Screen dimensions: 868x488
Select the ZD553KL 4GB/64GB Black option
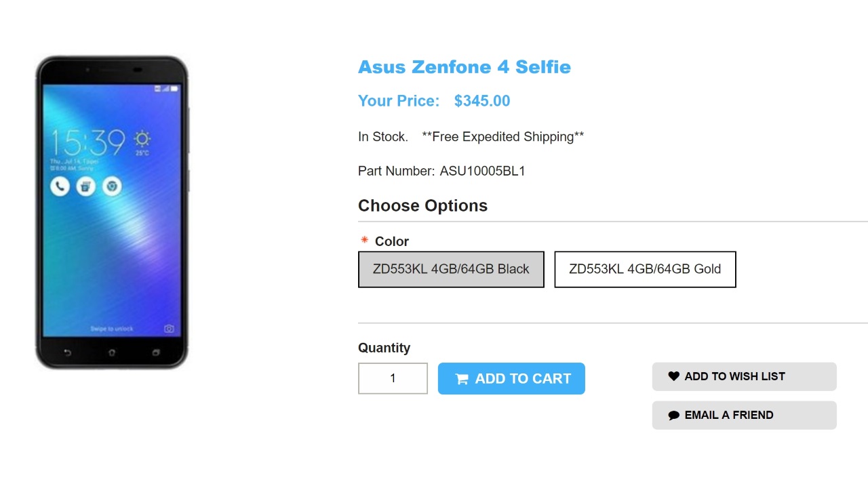click(451, 269)
